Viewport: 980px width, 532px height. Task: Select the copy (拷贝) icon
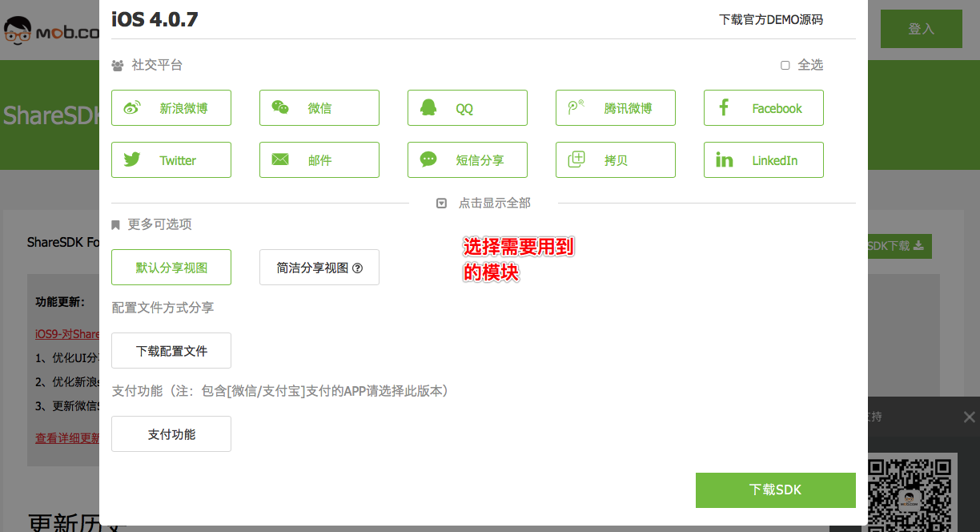(576, 160)
